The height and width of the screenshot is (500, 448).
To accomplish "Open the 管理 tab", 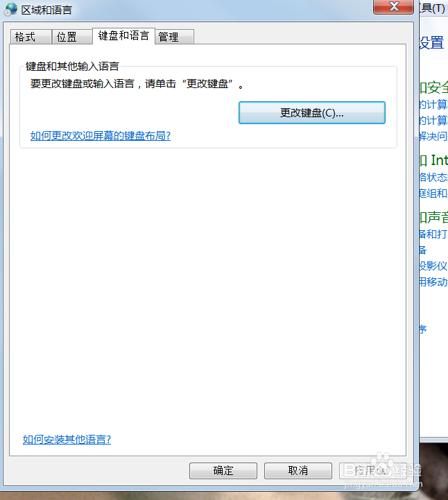I will click(x=175, y=37).
